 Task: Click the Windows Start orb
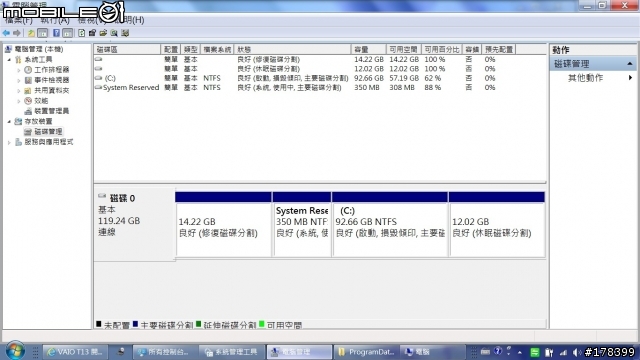click(x=15, y=351)
